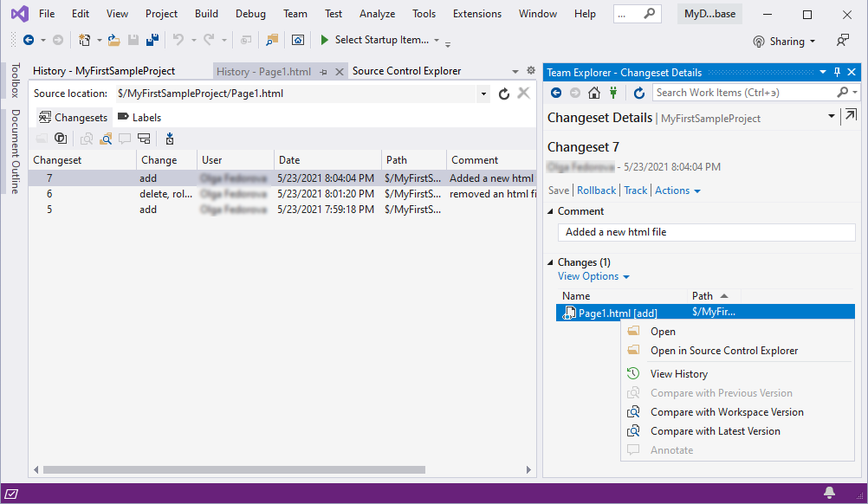Image resolution: width=868 pixels, height=504 pixels.
Task: Choose View History from context menu
Action: (678, 374)
